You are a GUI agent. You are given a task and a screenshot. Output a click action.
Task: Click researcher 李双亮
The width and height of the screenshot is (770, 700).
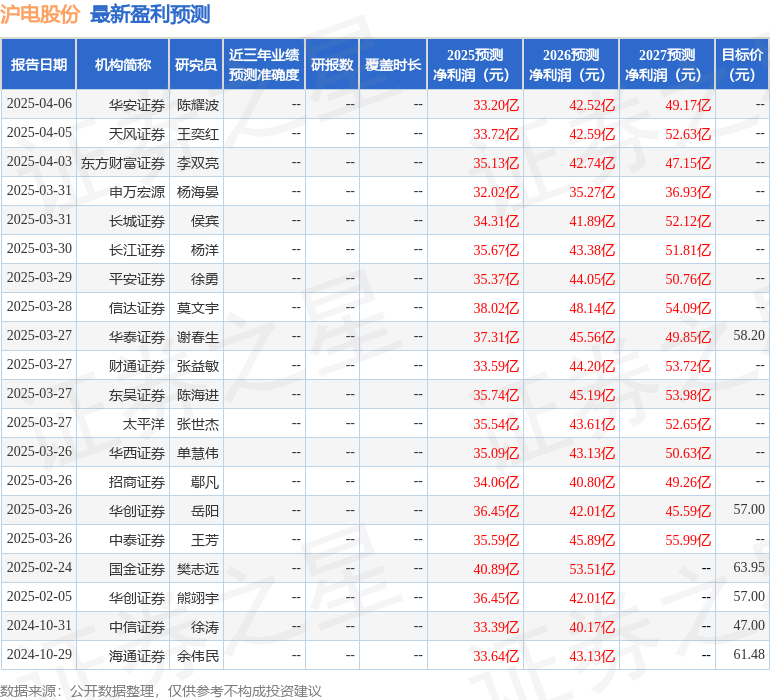point(197,163)
